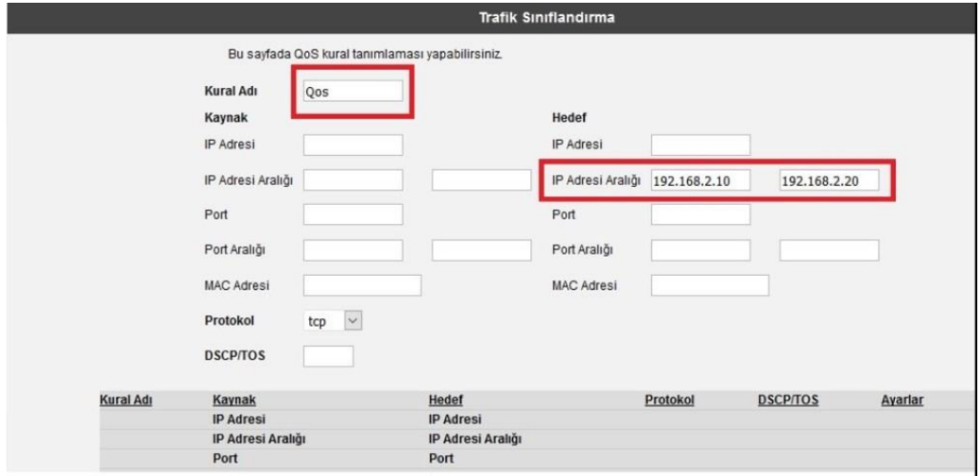Select the Hedef range field with 192.168.2.10

(701, 181)
